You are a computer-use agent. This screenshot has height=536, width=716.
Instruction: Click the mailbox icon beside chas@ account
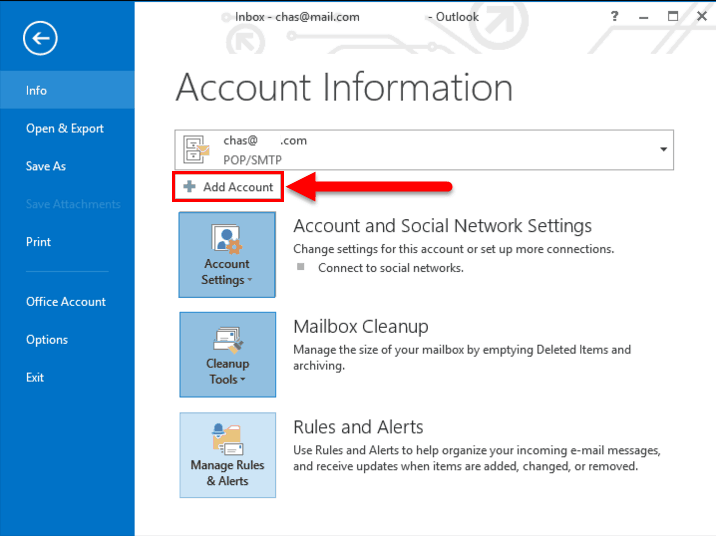coord(196,150)
